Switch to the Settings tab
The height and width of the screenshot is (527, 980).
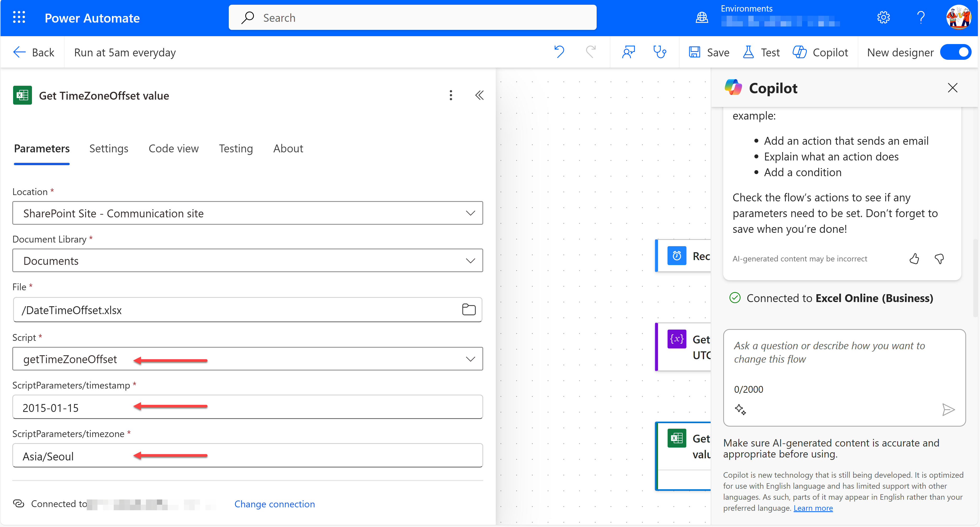[x=109, y=148]
